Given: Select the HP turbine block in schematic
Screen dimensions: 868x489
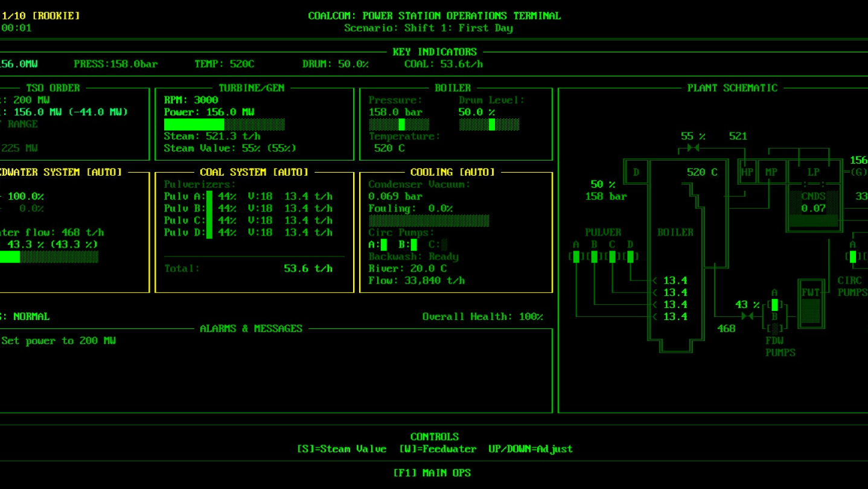Looking at the screenshot, I should pyautogui.click(x=747, y=172).
